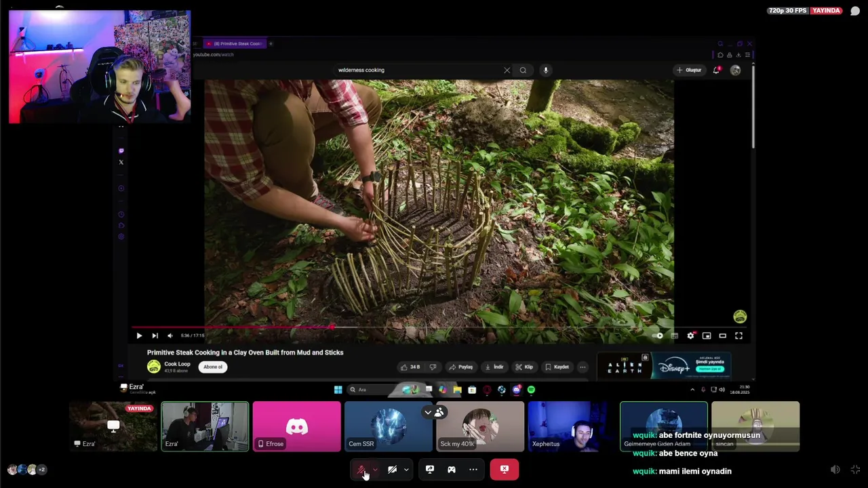868x488 pixels.
Task: Click the youtube.com/watch address bar
Action: tap(213, 54)
